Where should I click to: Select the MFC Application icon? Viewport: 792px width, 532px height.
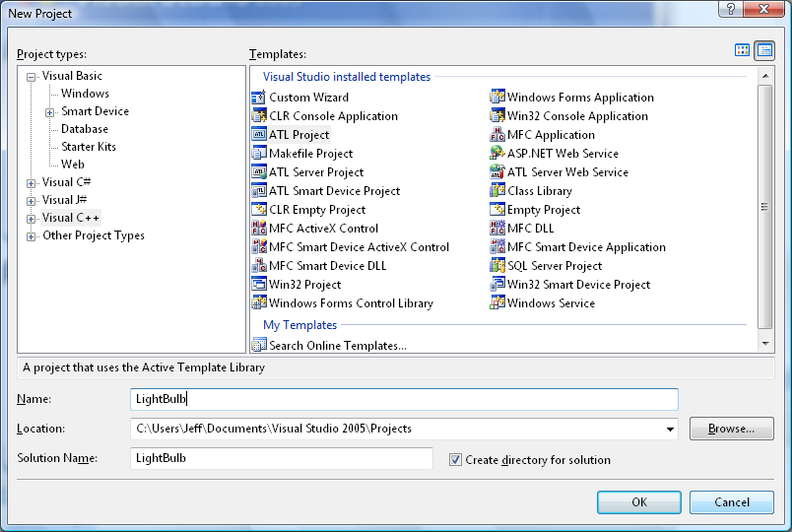497,134
